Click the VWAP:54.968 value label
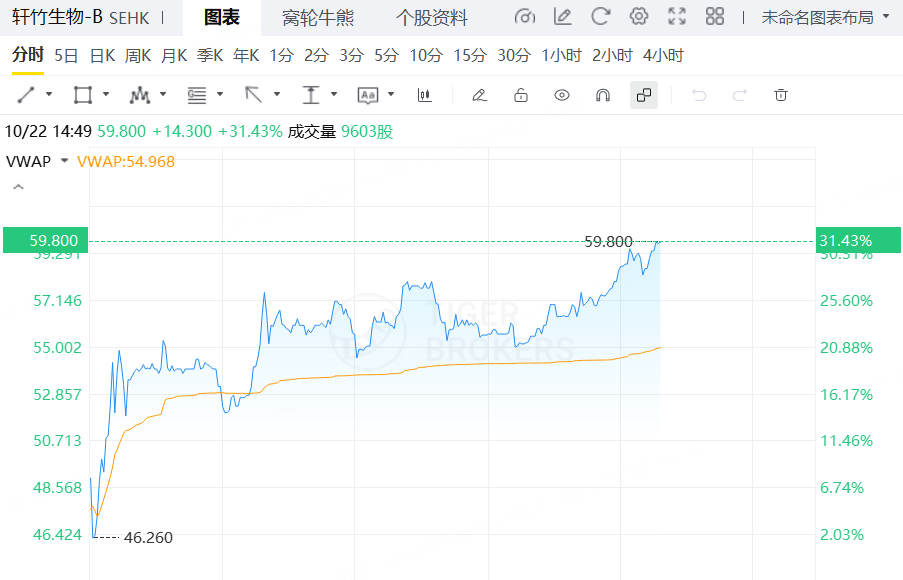 coord(126,161)
